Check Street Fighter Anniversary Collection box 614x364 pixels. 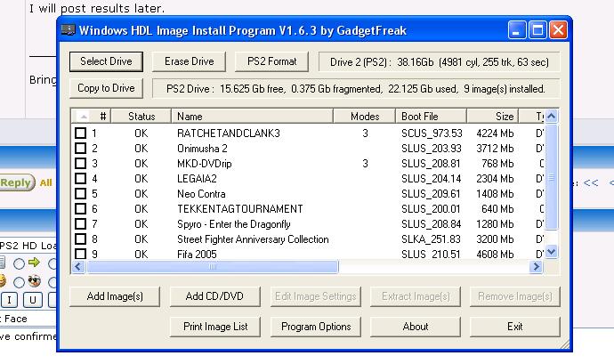[x=80, y=239]
